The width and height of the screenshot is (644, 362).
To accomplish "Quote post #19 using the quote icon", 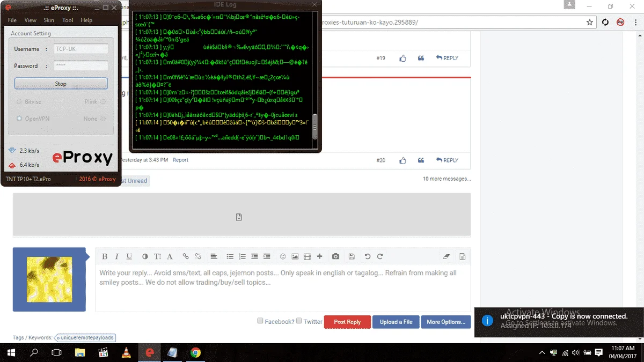I will 421,58.
